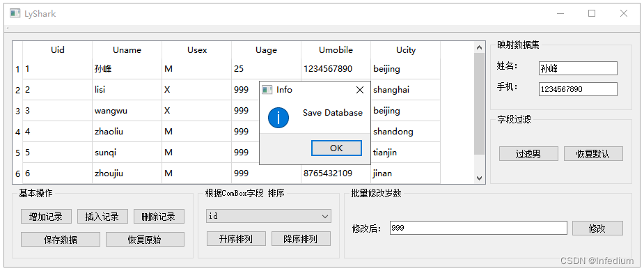
Task: Click the 删除记录 button
Action: tap(159, 217)
